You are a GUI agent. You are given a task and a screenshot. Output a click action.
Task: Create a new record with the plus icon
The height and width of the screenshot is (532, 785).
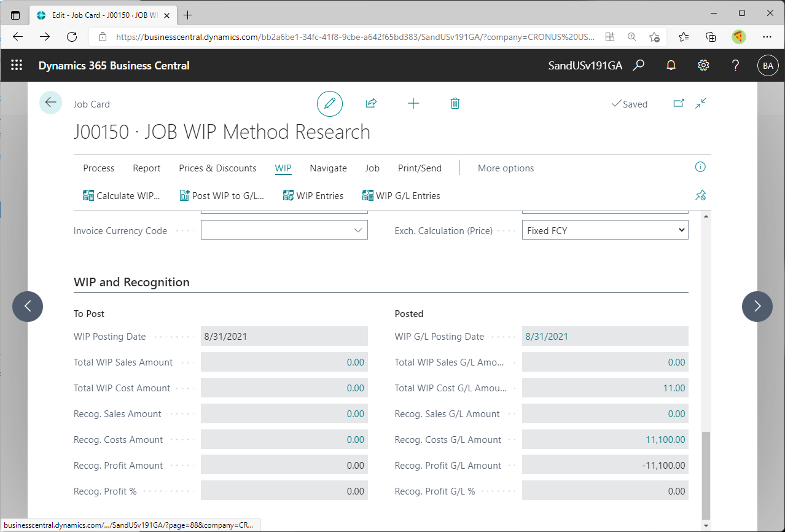(x=413, y=103)
